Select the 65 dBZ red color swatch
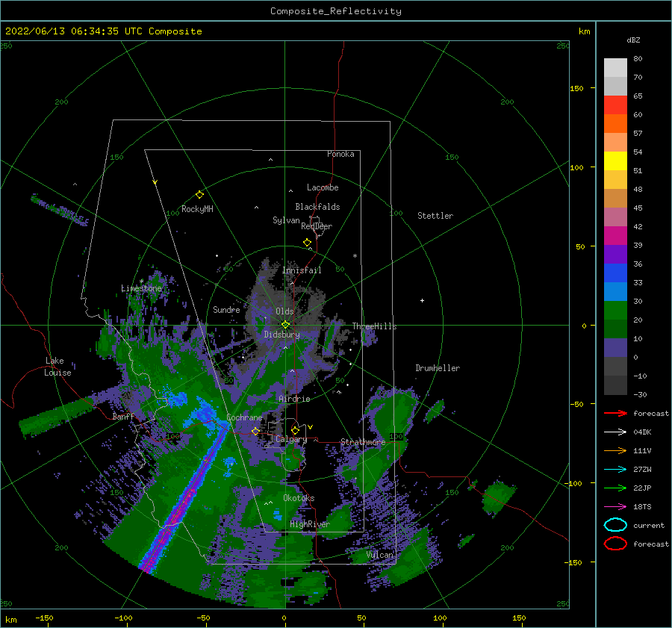The image size is (672, 628). [x=615, y=105]
